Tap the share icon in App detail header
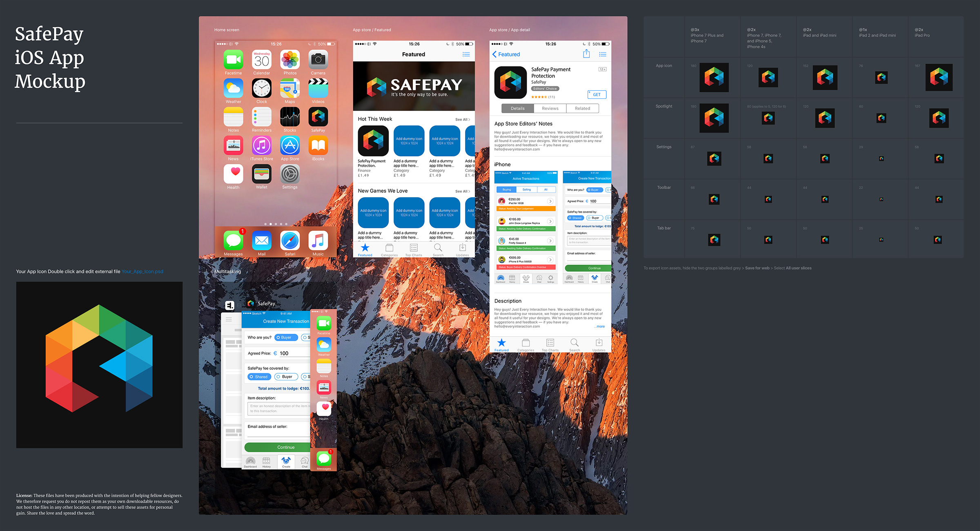 pos(586,54)
